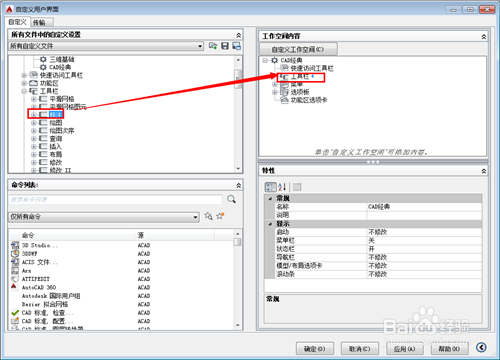The height and width of the screenshot is (360, 500).
Task: Expand the 选项板 node in workspace contents
Action: [x=275, y=92]
